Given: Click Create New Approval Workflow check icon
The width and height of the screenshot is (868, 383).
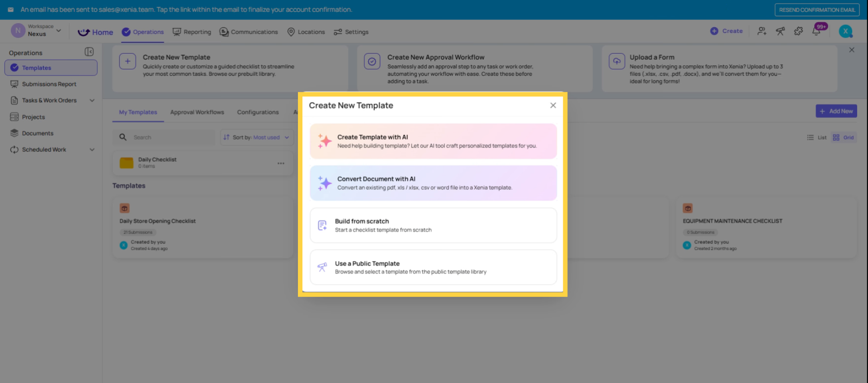Looking at the screenshot, I should 372,61.
